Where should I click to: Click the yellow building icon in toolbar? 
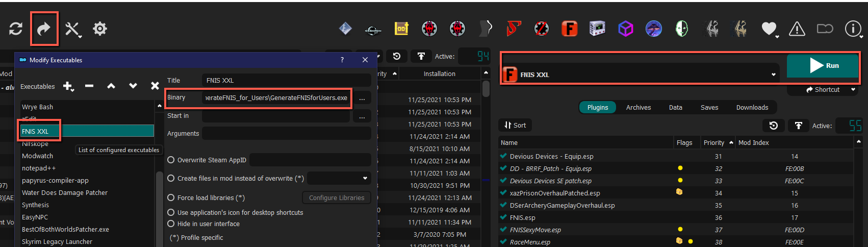[x=401, y=29]
